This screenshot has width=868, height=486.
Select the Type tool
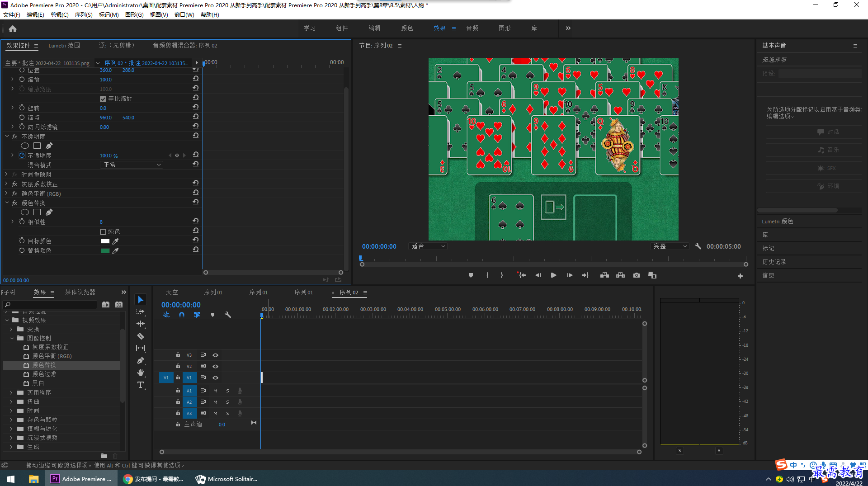tap(141, 385)
